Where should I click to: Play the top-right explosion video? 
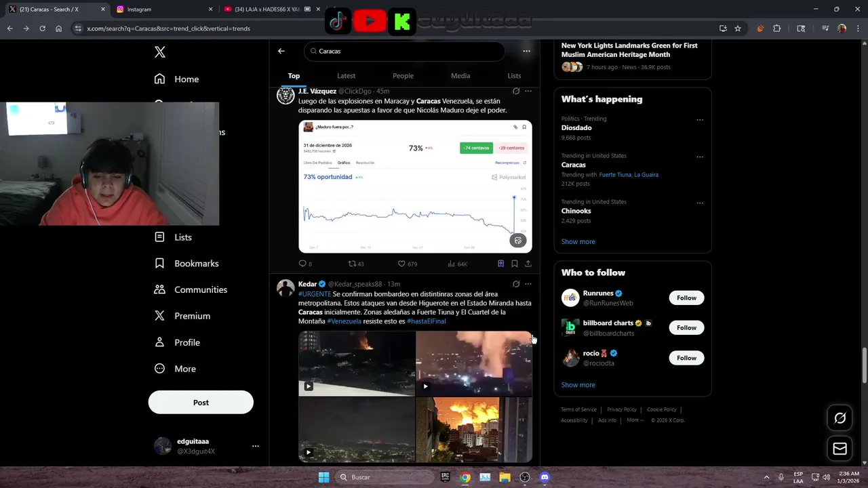coord(473,363)
